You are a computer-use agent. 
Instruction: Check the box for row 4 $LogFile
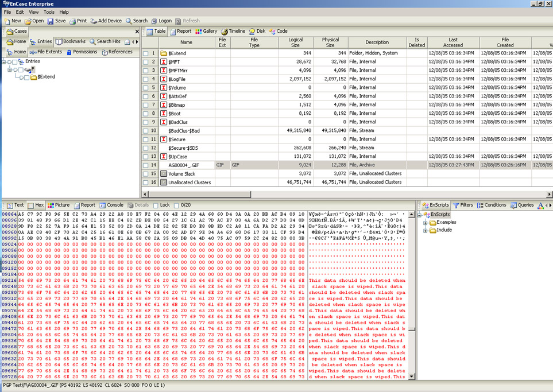point(146,79)
